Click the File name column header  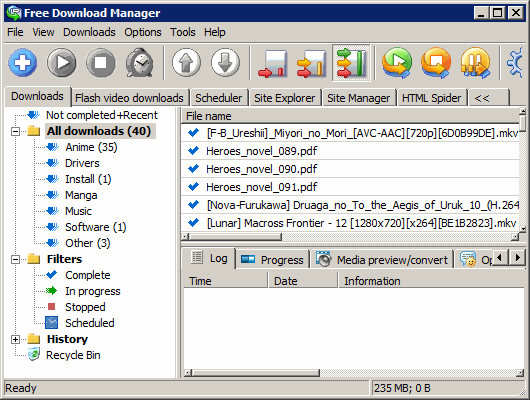(350, 116)
